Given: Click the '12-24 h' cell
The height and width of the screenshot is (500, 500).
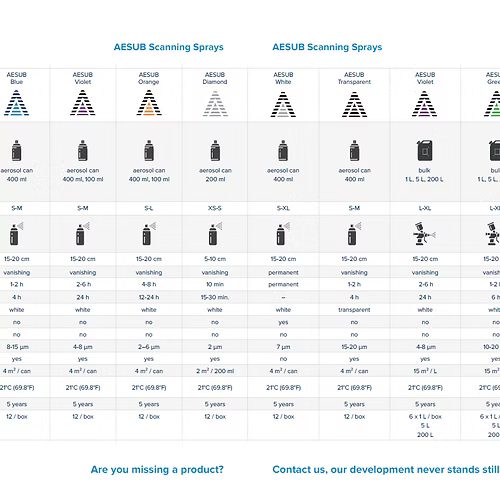Looking at the screenshot, I should 149,297.
